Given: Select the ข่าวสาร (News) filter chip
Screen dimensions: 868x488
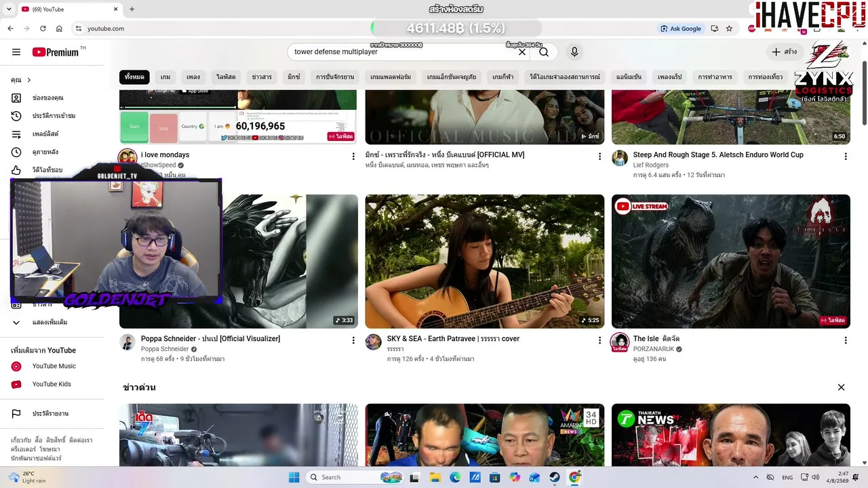Looking at the screenshot, I should pyautogui.click(x=262, y=77).
